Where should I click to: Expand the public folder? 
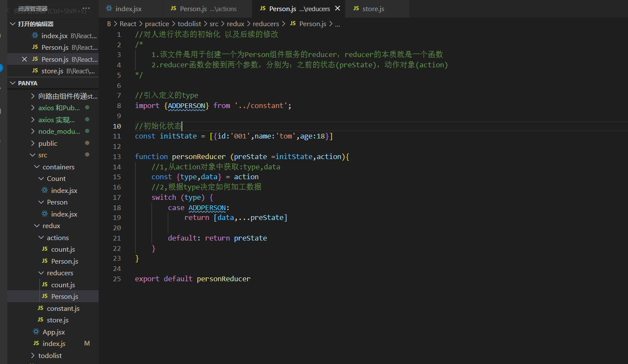click(x=53, y=143)
